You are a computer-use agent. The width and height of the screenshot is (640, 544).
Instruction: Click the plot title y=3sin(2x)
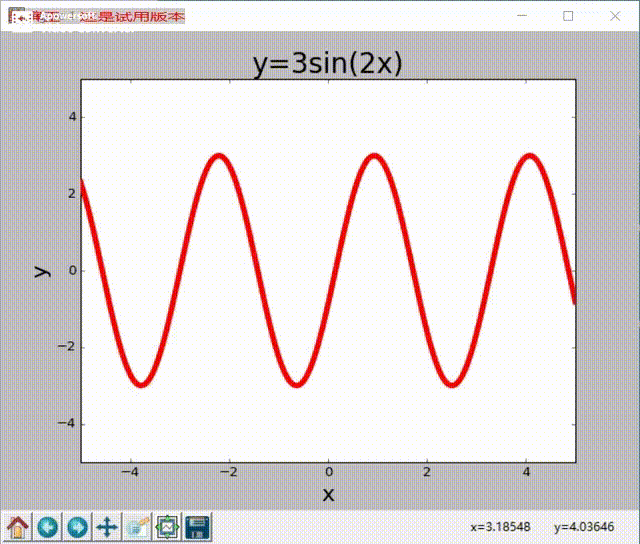point(327,63)
